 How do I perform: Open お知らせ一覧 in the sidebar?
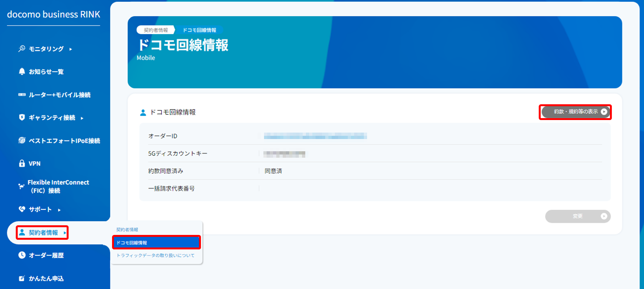[46, 71]
